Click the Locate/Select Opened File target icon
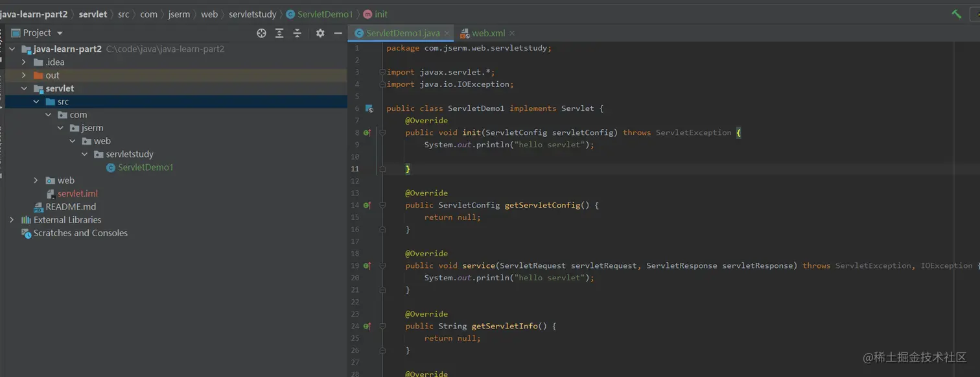The height and width of the screenshot is (377, 980). click(261, 33)
